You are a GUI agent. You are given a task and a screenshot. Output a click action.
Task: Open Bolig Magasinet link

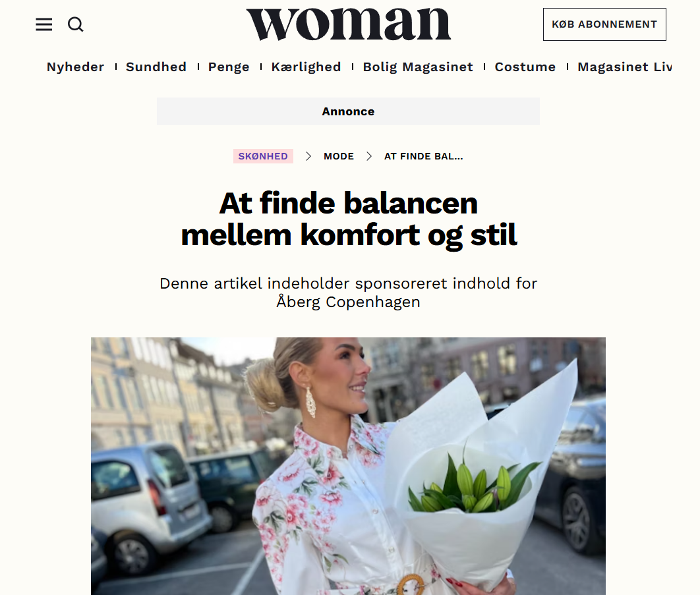(x=417, y=67)
